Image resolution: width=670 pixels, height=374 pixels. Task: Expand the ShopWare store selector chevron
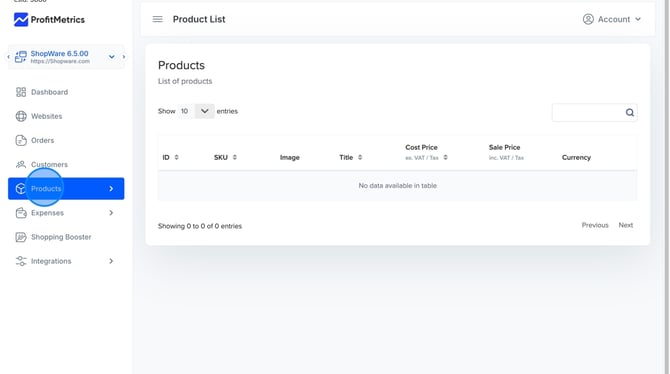[112, 57]
